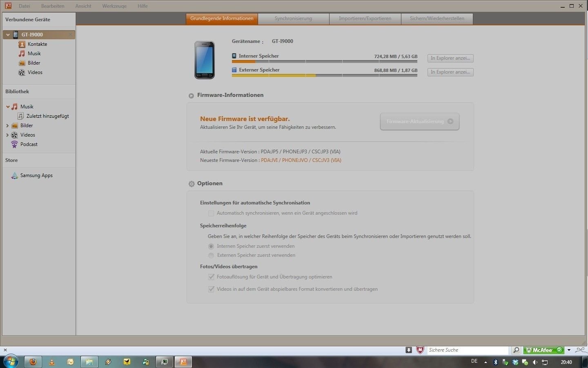
Task: Click the DE language indicator
Action: click(x=474, y=361)
